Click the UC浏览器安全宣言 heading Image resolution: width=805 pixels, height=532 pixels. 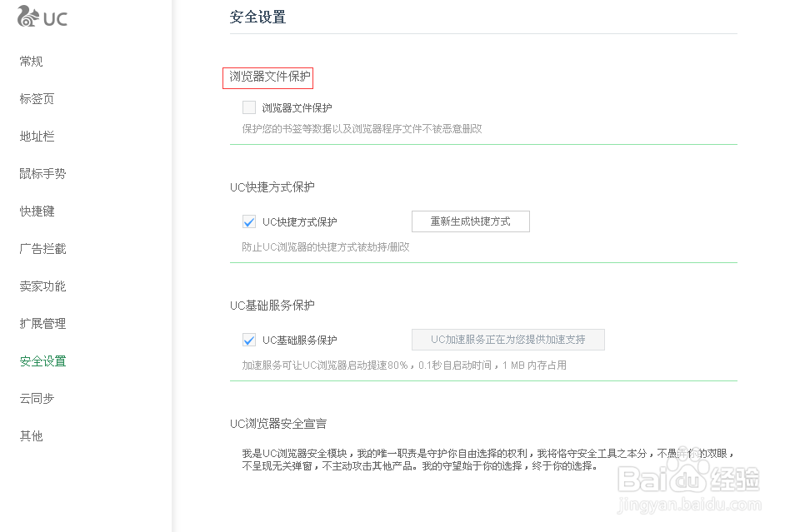click(278, 423)
